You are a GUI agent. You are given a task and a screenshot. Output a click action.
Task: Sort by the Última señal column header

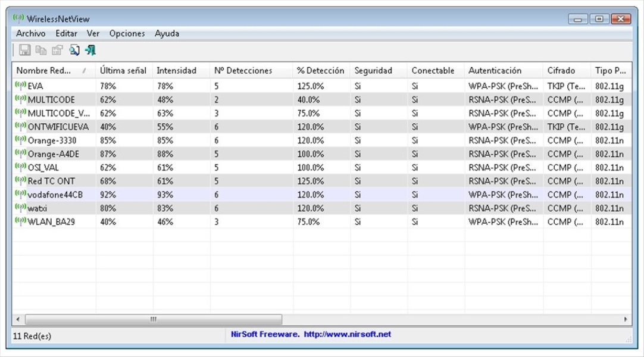(124, 71)
